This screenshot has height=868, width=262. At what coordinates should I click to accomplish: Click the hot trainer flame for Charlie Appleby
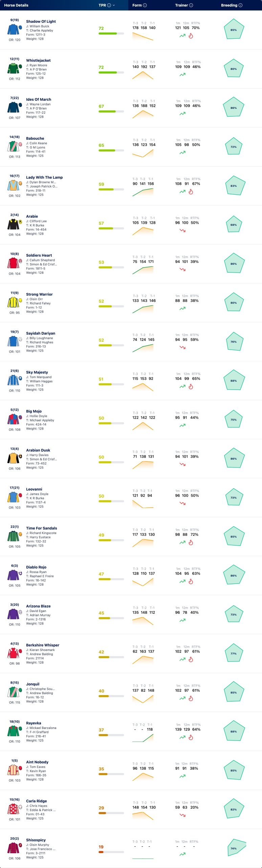point(191,36)
